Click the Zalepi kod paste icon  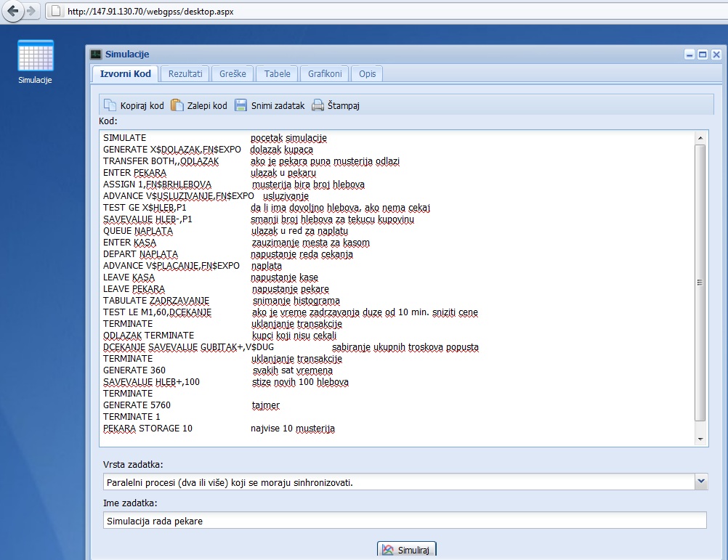(x=176, y=105)
